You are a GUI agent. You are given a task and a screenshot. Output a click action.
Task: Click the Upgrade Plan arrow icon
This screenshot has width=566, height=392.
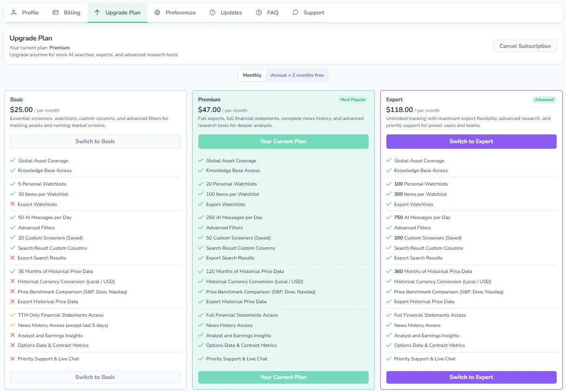(97, 13)
